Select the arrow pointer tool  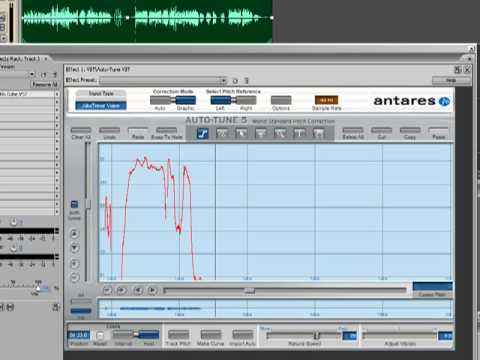(241, 134)
